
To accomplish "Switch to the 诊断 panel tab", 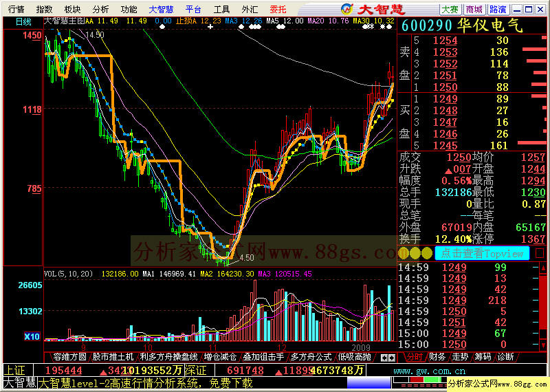I will (x=505, y=357).
